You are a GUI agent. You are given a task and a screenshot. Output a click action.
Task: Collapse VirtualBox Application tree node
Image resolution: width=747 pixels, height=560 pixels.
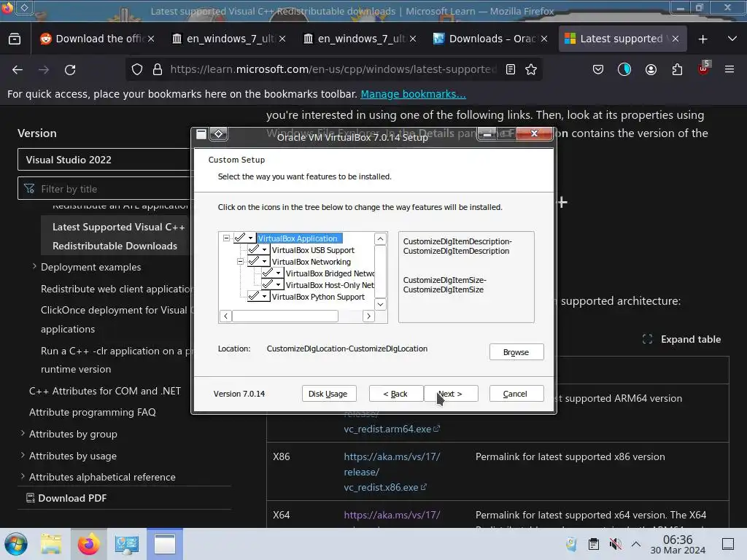point(226,238)
